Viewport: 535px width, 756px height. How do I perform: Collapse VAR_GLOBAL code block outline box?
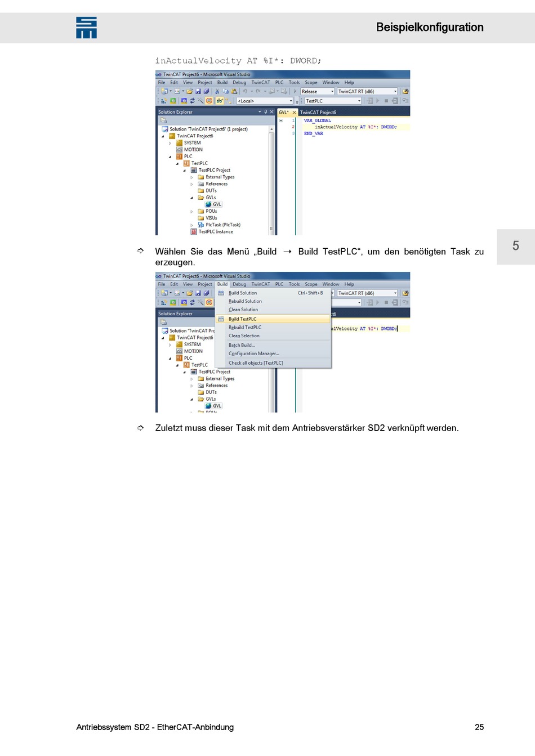click(x=281, y=120)
